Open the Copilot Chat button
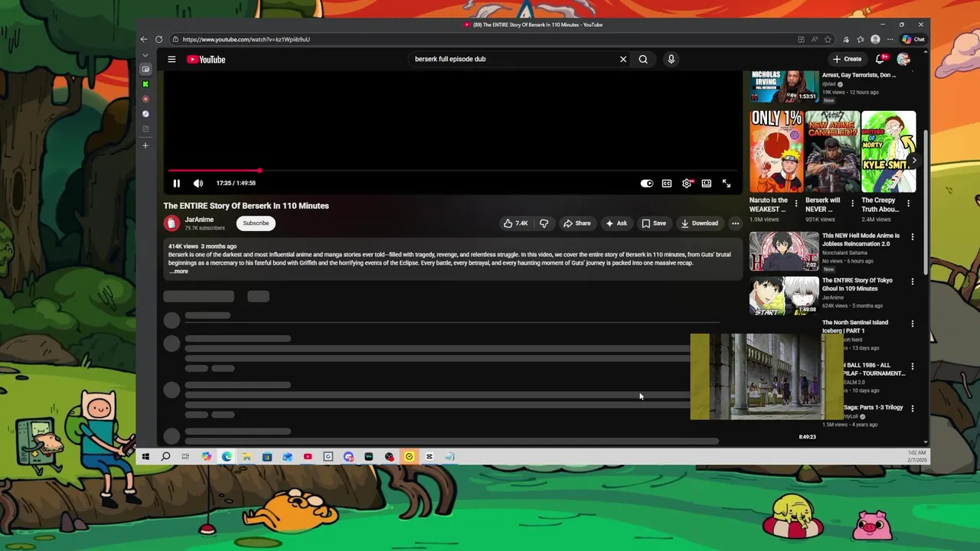The image size is (980, 551). click(913, 39)
